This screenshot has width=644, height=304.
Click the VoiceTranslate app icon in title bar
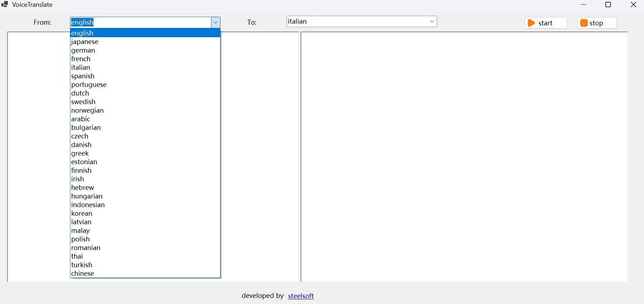point(5,5)
